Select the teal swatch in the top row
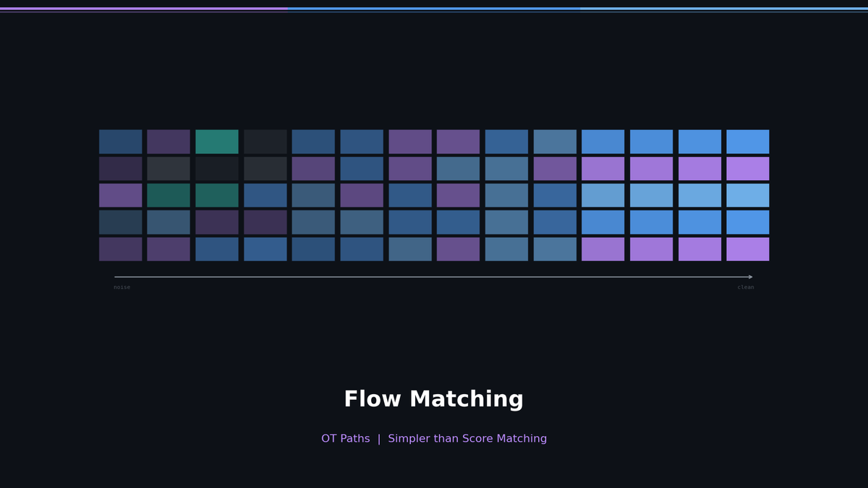The width and height of the screenshot is (868, 488). tap(217, 141)
